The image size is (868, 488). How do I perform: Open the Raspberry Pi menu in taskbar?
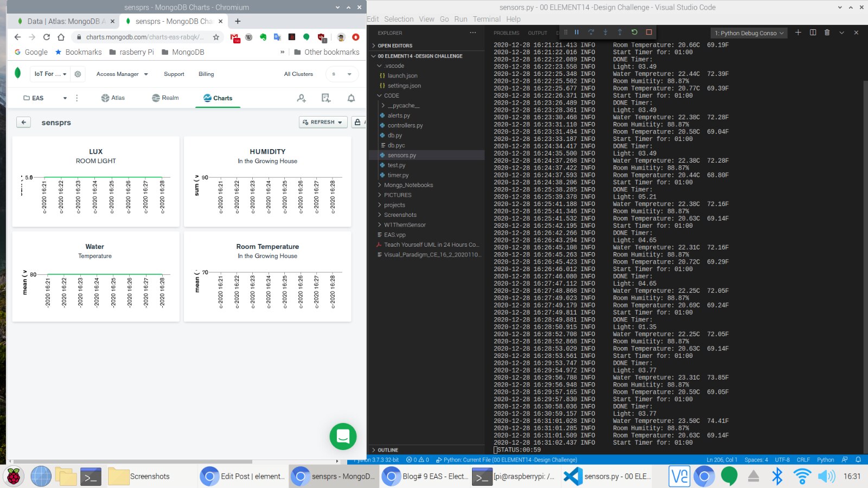click(14, 477)
